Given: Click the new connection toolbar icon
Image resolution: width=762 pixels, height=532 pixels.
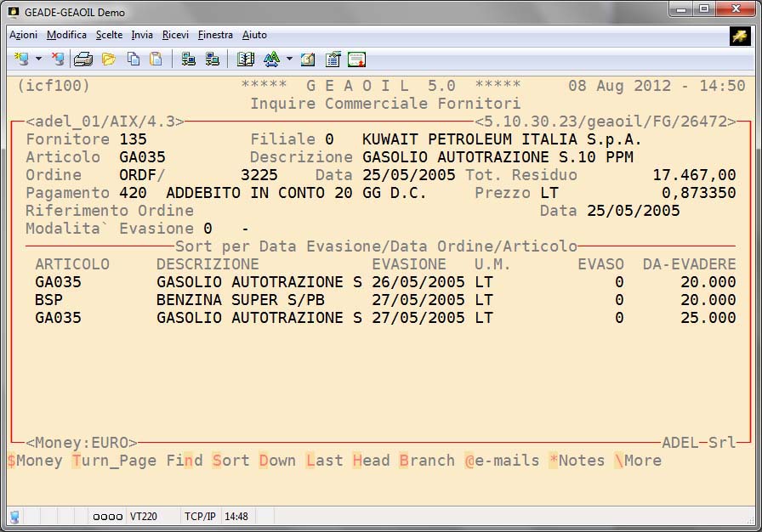Looking at the screenshot, I should point(21,59).
